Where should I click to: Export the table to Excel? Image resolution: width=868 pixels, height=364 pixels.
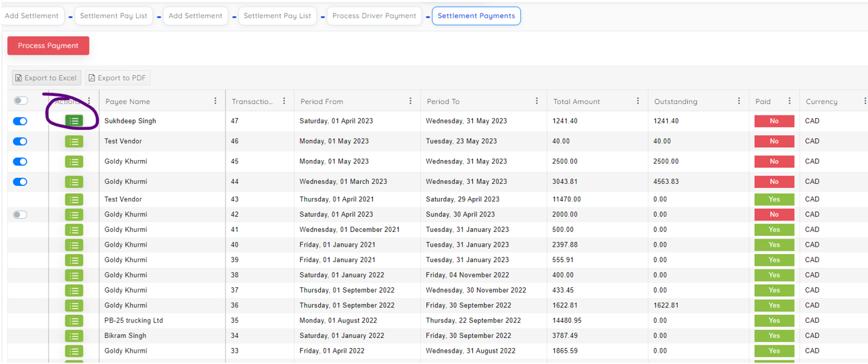(x=46, y=78)
